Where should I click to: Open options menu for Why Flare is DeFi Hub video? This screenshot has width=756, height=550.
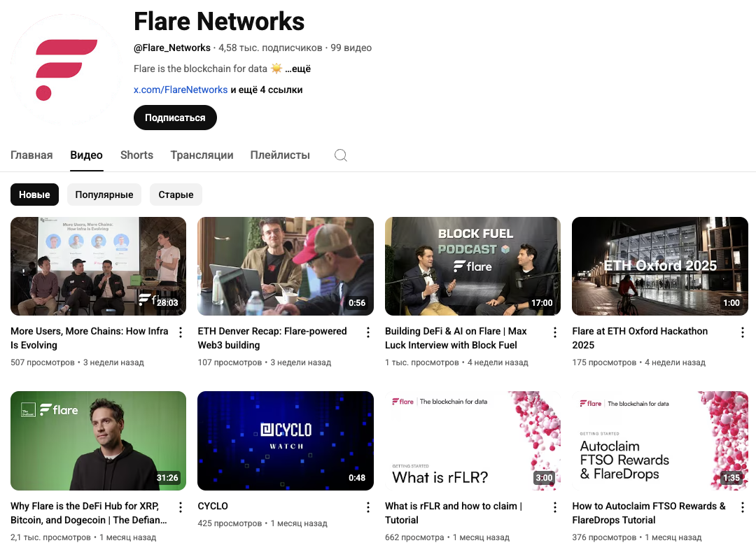point(181,507)
